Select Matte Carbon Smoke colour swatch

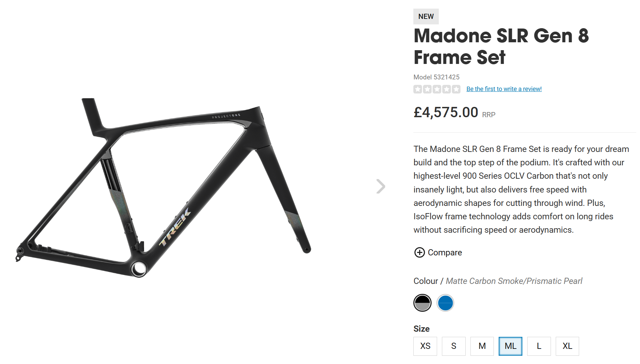point(422,303)
